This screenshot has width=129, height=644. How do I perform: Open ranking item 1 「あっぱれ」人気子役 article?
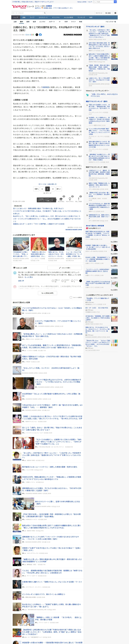pyautogui.click(x=101, y=34)
